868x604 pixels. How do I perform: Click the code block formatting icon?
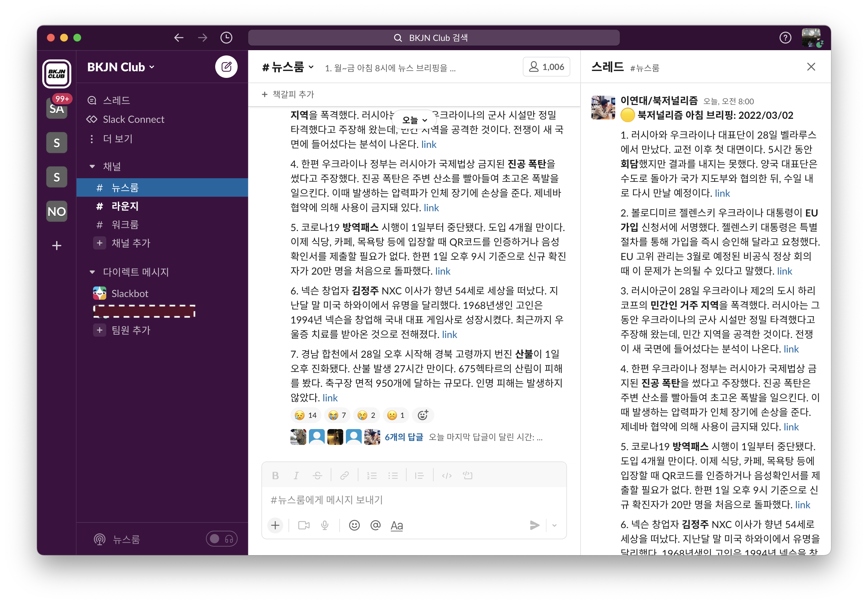coord(468,475)
